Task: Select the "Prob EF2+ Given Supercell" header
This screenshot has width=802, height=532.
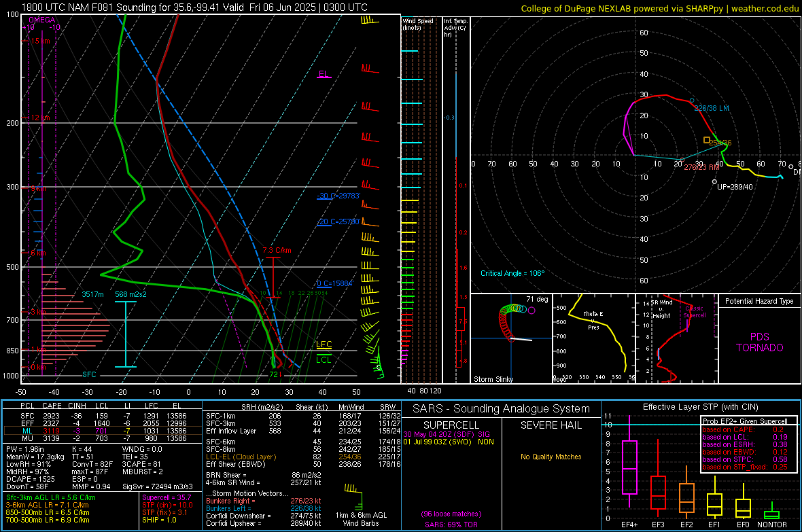Action: click(745, 421)
